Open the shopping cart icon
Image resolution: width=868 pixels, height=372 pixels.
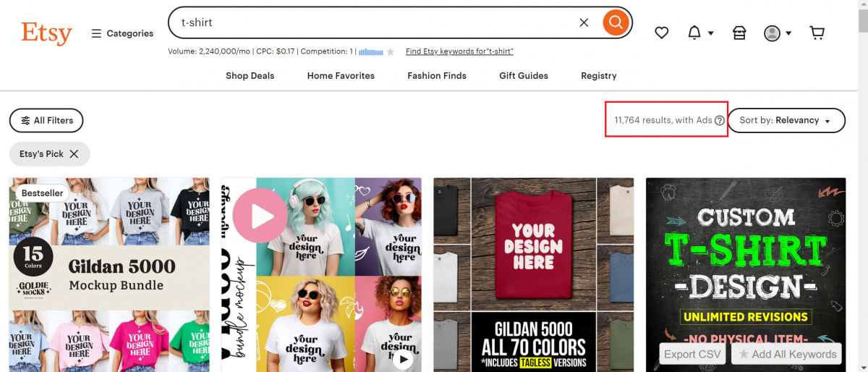pyautogui.click(x=817, y=33)
